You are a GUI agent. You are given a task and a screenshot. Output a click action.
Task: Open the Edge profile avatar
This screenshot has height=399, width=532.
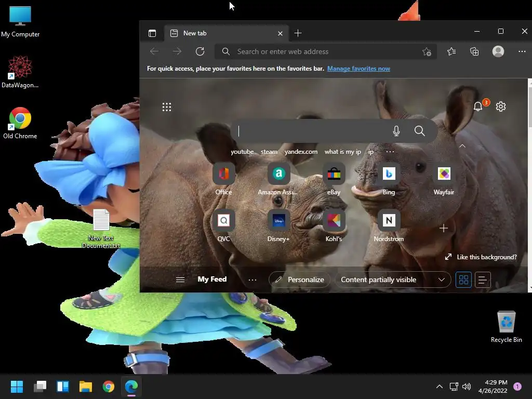[498, 51]
